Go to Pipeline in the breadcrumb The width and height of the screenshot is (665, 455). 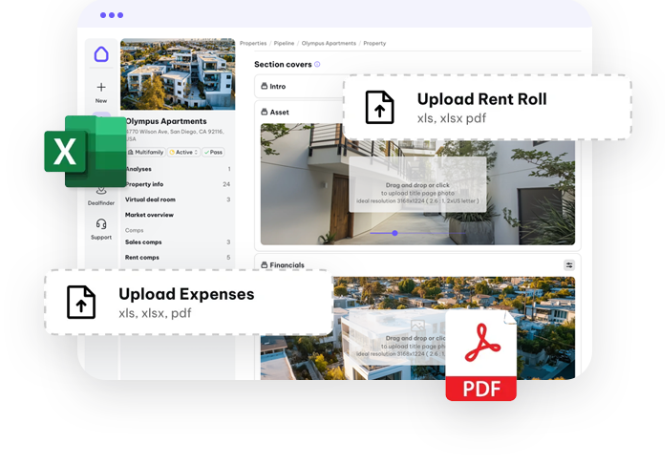[x=286, y=43]
